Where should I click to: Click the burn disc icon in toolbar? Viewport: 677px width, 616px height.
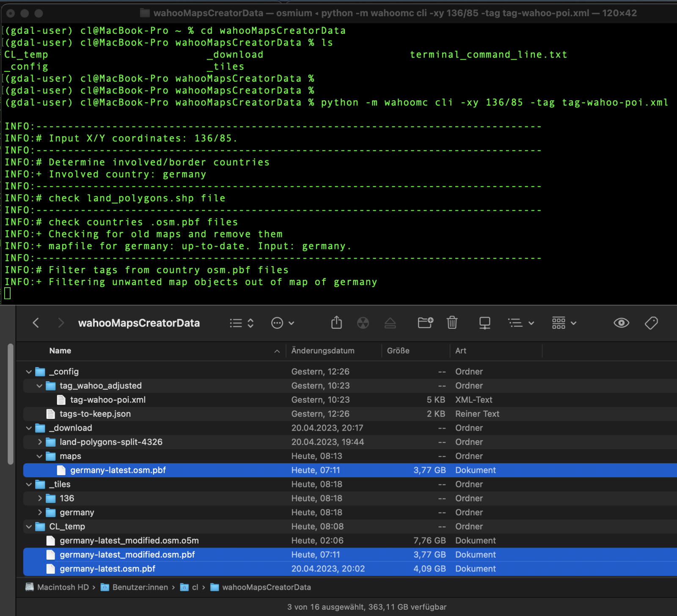pos(363,323)
